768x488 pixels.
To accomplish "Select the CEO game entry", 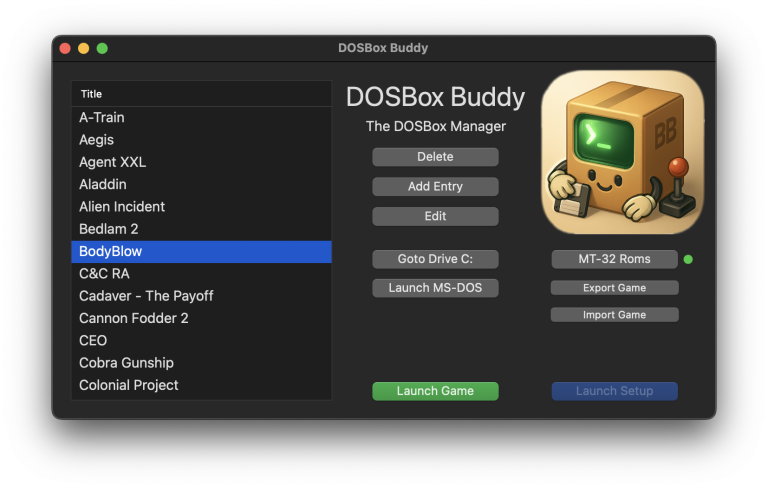I will point(201,341).
